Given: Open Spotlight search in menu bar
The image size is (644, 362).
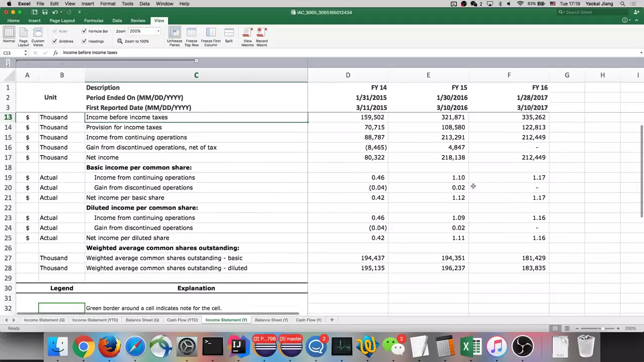Looking at the screenshot, I should point(623,4).
